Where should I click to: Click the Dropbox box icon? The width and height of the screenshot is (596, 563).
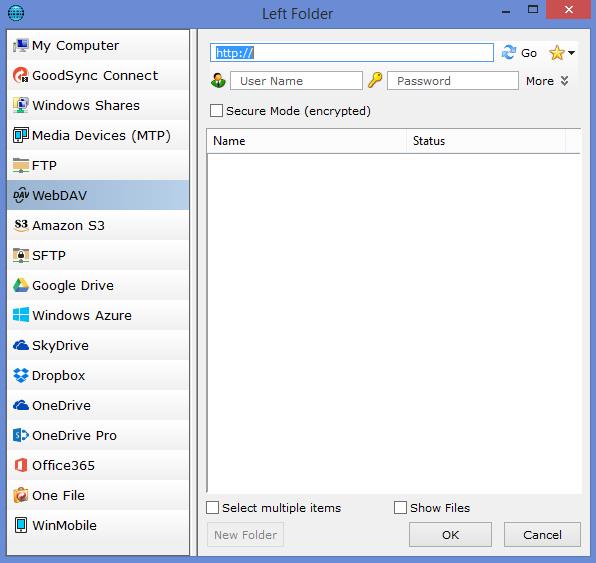(x=21, y=375)
